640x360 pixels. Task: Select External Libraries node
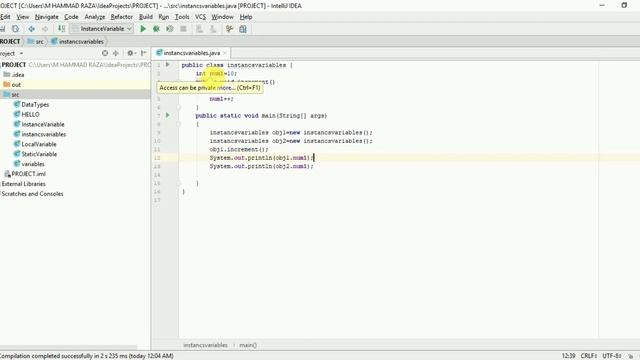[x=23, y=184]
